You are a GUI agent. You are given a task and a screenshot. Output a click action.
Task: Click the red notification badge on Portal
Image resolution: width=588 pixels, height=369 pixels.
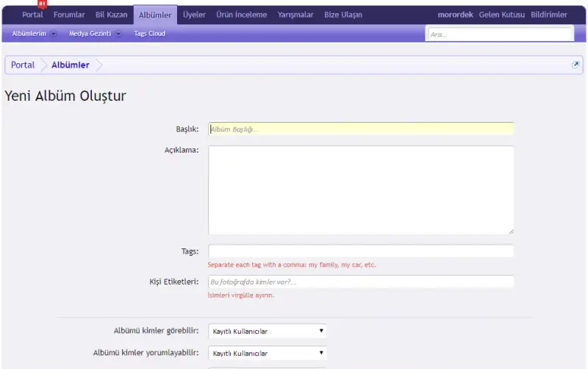click(42, 4)
